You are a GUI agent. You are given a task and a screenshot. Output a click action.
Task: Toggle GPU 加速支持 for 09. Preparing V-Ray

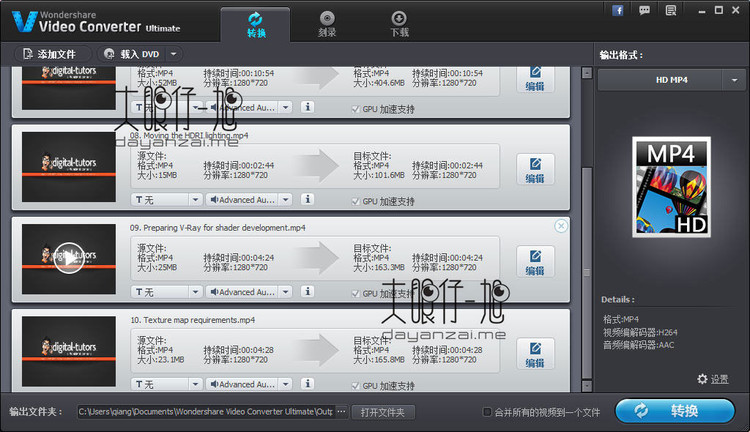(x=355, y=294)
